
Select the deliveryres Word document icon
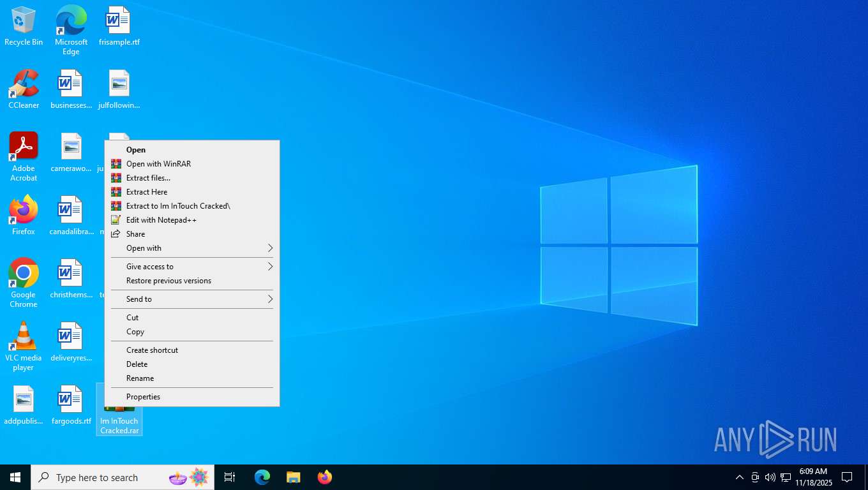[x=71, y=342]
